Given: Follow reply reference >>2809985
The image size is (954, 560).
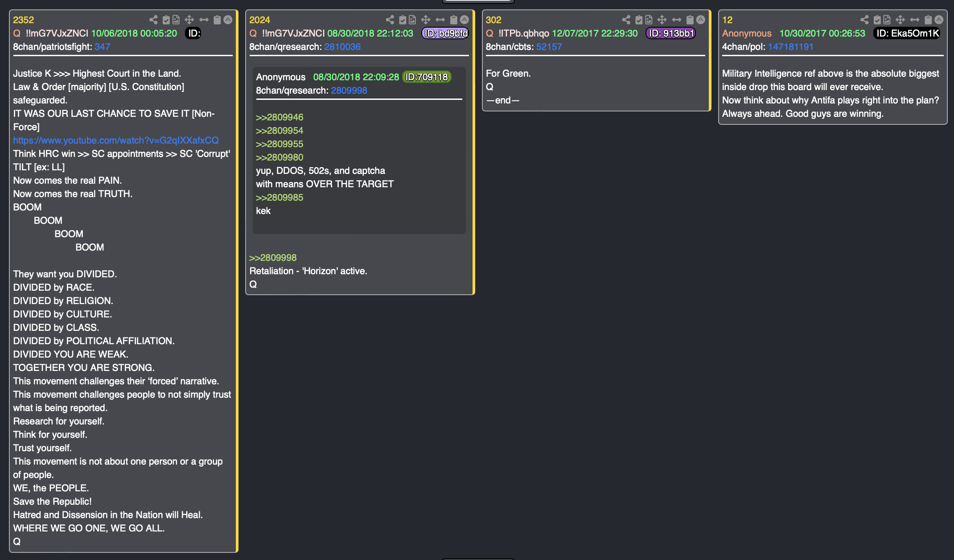Looking at the screenshot, I should pyautogui.click(x=280, y=198).
